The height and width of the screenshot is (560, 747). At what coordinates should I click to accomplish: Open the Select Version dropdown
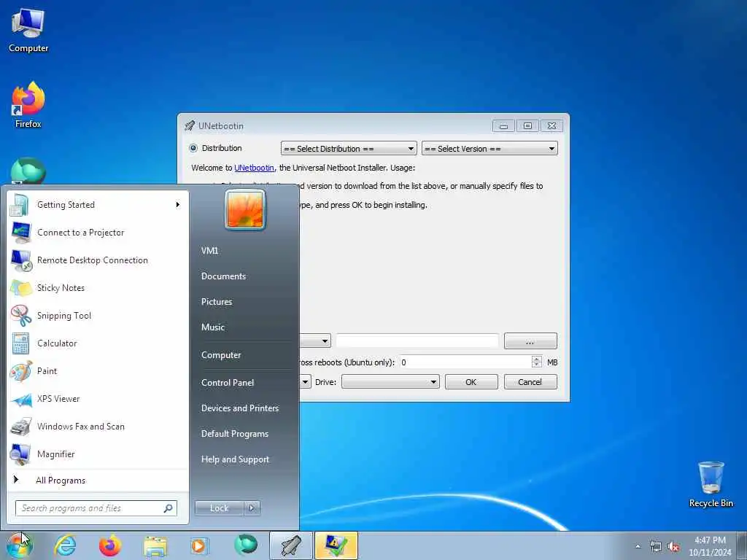click(489, 149)
